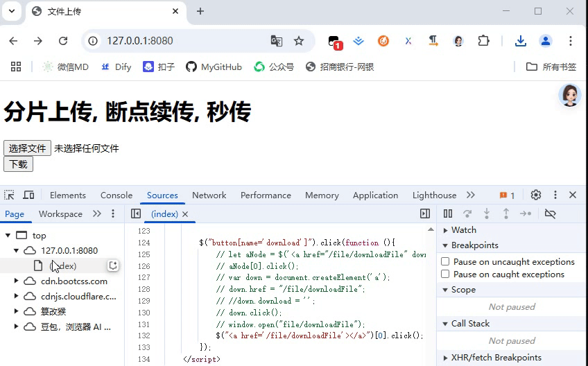Go forward to next page
Screen dimensions: 588x366
click(38, 40)
